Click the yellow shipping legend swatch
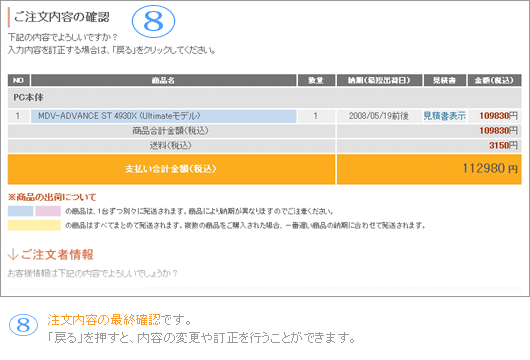 34,225
